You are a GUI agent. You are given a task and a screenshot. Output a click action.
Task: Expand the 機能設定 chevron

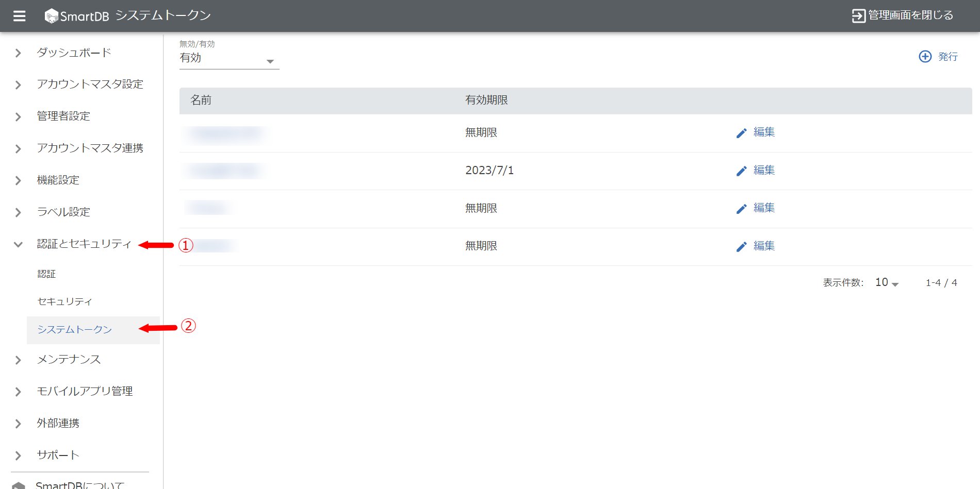click(x=18, y=180)
